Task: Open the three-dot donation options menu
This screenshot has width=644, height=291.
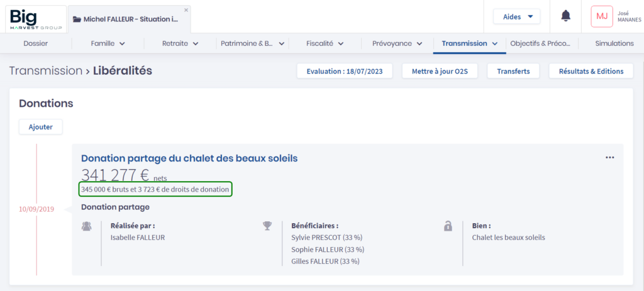Action: click(x=609, y=158)
